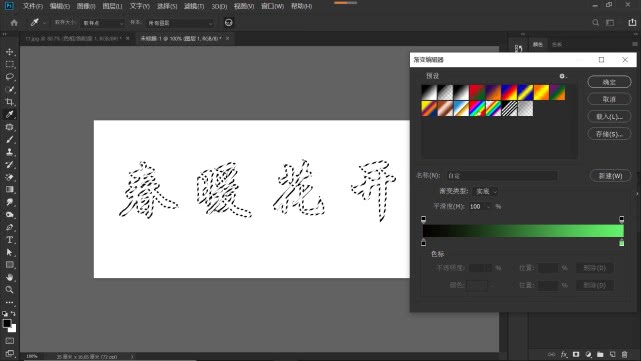Open the 滤镜(T) menu
Screen dimensions: 641x361
coord(194,6)
